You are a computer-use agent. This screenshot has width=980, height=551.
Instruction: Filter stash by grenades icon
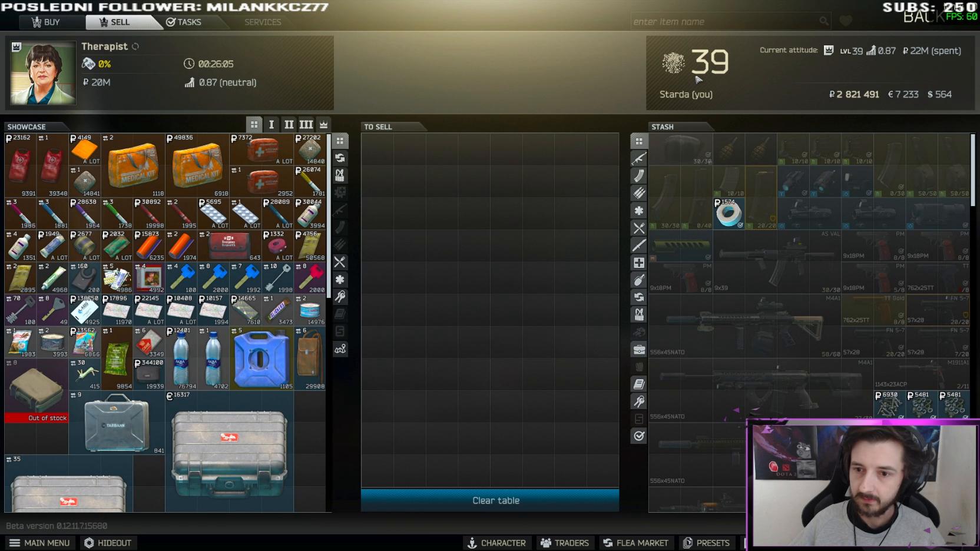point(639,280)
